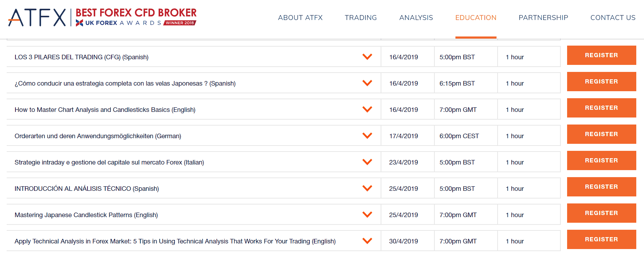The image size is (644, 255).
Task: Register for velas Japonesas Spanish webinar
Action: click(602, 81)
